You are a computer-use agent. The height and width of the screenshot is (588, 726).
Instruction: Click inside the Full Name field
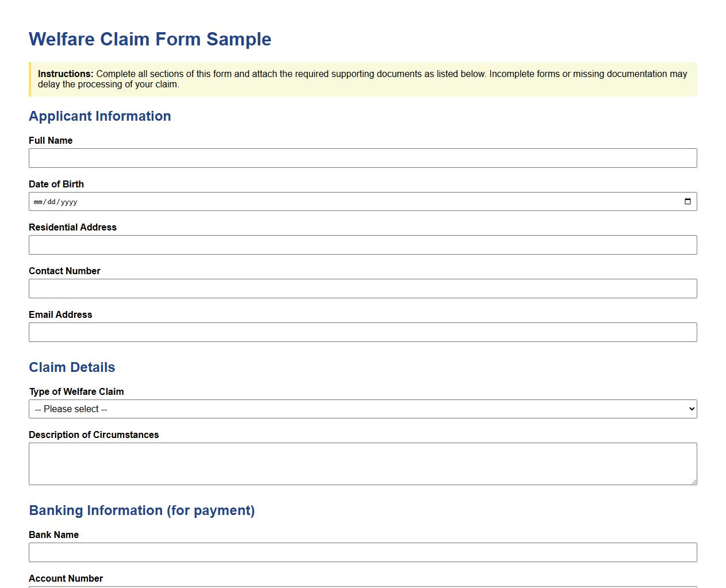(363, 158)
